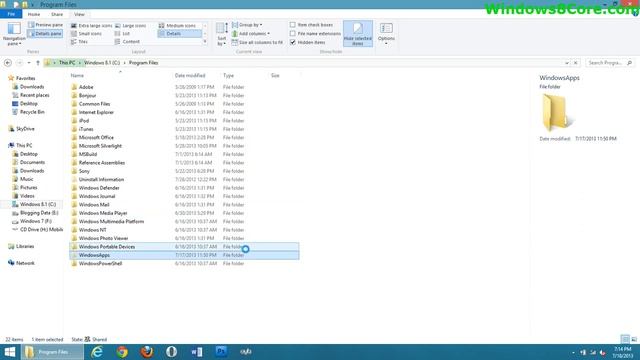The height and width of the screenshot is (360, 640).
Task: Click Windows 8.1 (C:) breadcrumb
Action: 102,63
